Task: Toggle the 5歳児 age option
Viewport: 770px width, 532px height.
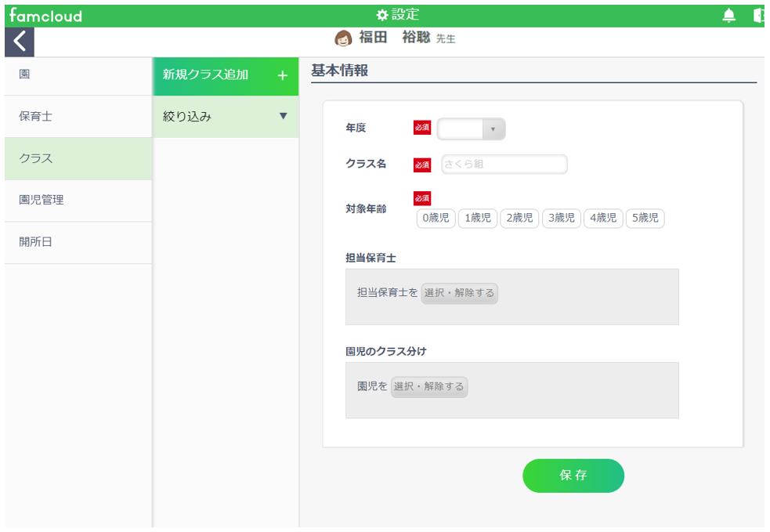Action: 645,218
